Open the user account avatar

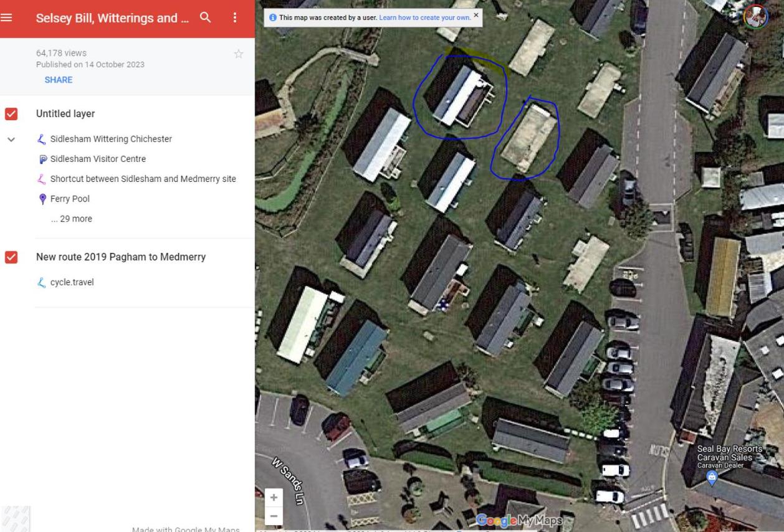[756, 16]
